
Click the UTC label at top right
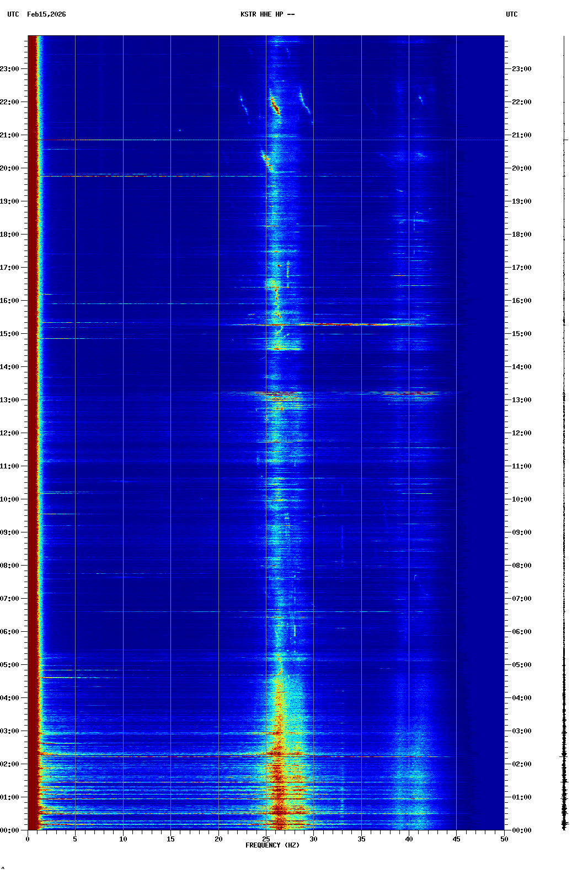[511, 14]
